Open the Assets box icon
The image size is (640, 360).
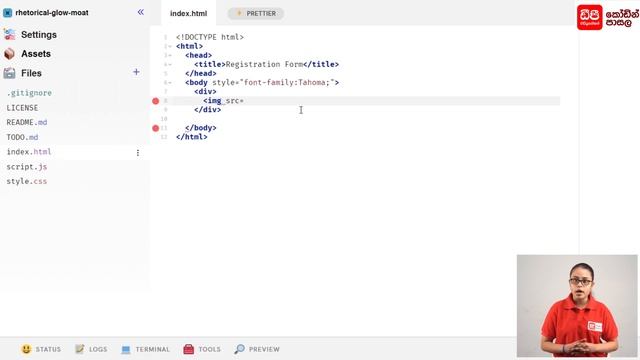[x=9, y=53]
